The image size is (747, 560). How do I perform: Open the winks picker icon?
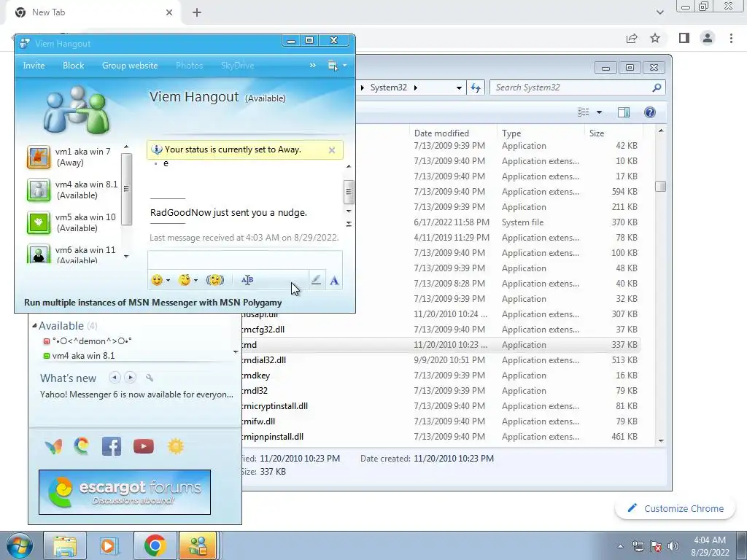[185, 280]
